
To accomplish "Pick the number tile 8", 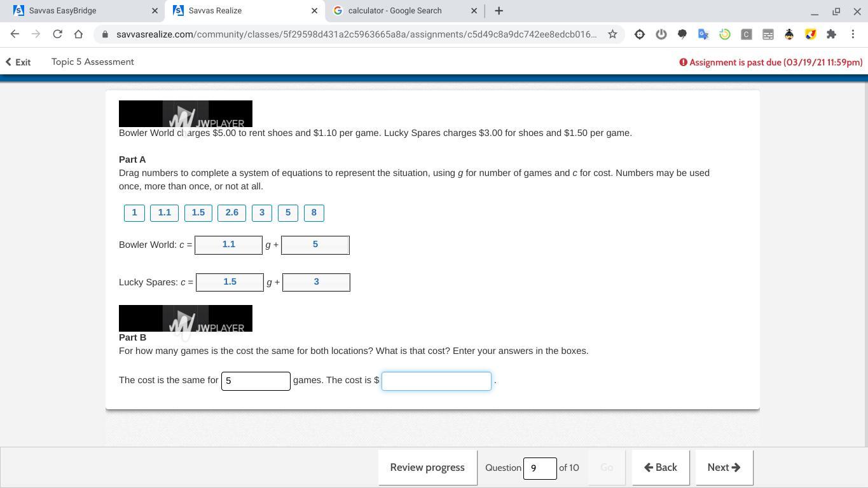I will (314, 213).
